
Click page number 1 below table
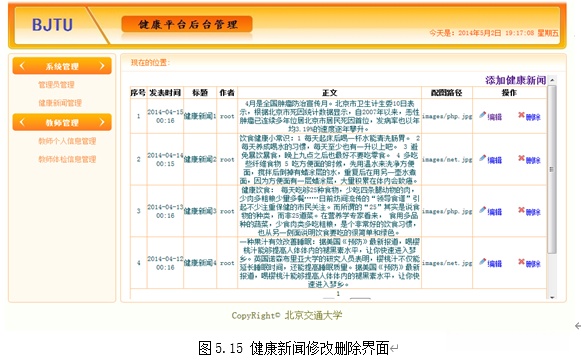click(338, 293)
